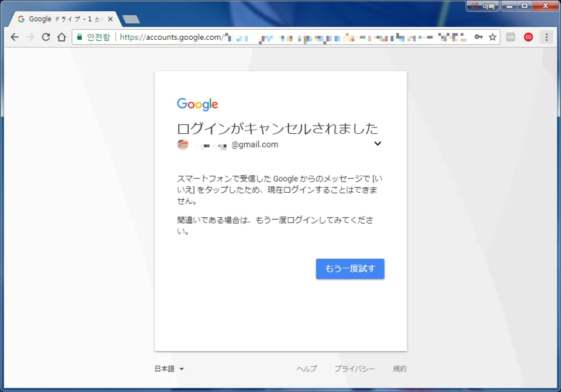Click the green secure padlock icon
Image resolution: width=561 pixels, height=392 pixels.
(x=79, y=37)
